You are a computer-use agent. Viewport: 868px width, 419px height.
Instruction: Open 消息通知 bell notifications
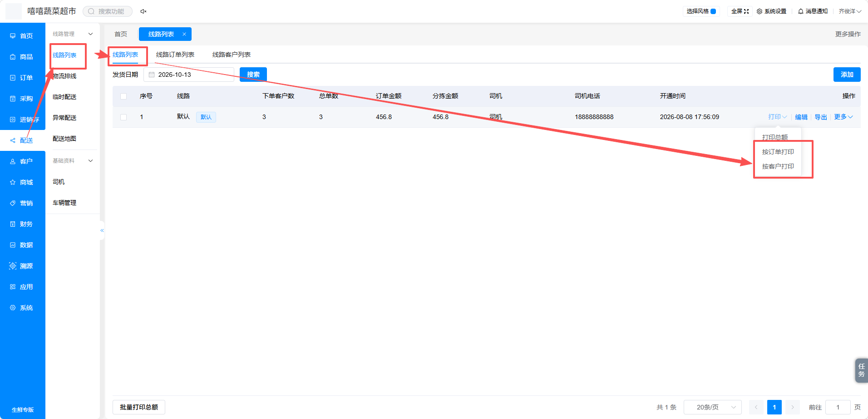point(813,11)
